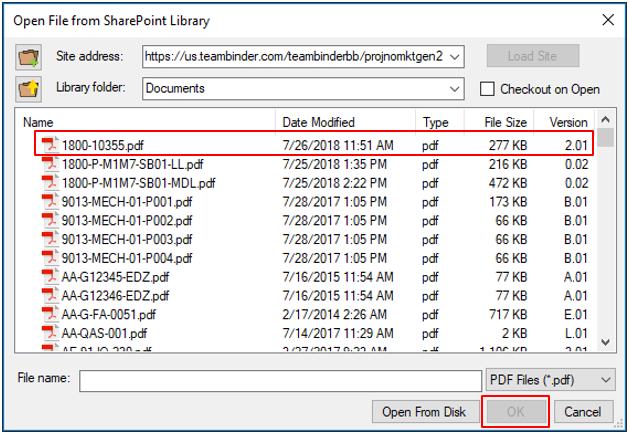Click PDF icon for 9013-MECH-01-P003.pdf
The height and width of the screenshot is (435, 630).
[50, 239]
